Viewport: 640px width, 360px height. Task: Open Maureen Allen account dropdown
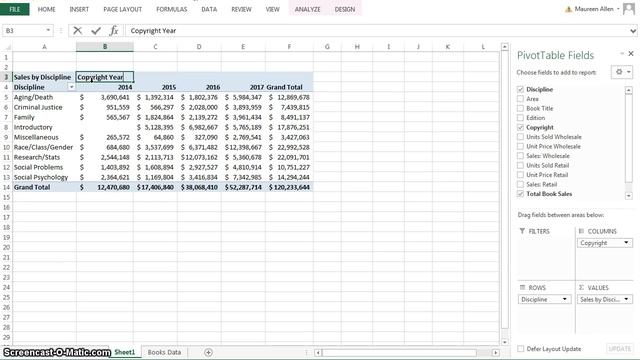(618, 9)
